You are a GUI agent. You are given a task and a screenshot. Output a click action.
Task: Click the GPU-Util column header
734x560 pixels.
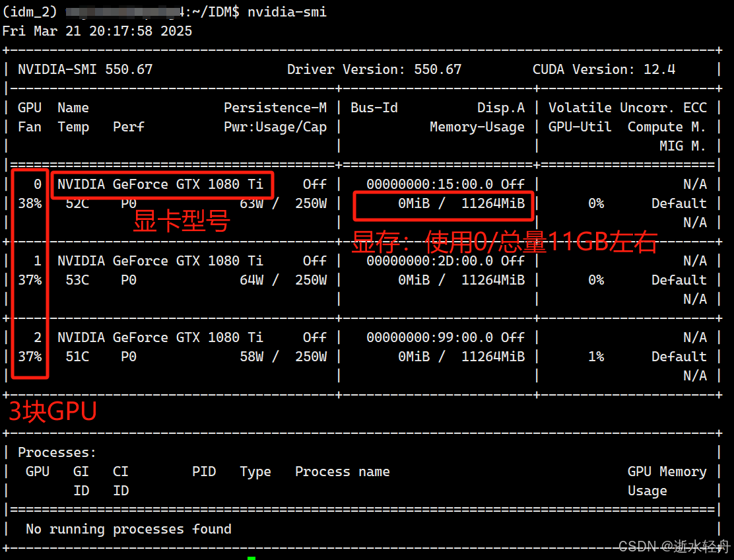[x=580, y=127]
